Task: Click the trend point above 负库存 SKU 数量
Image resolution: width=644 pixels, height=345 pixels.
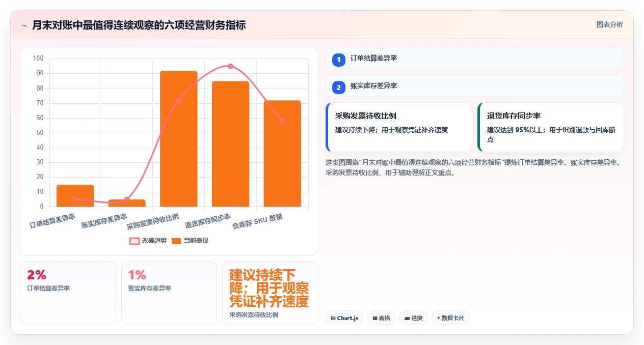Action: point(282,121)
